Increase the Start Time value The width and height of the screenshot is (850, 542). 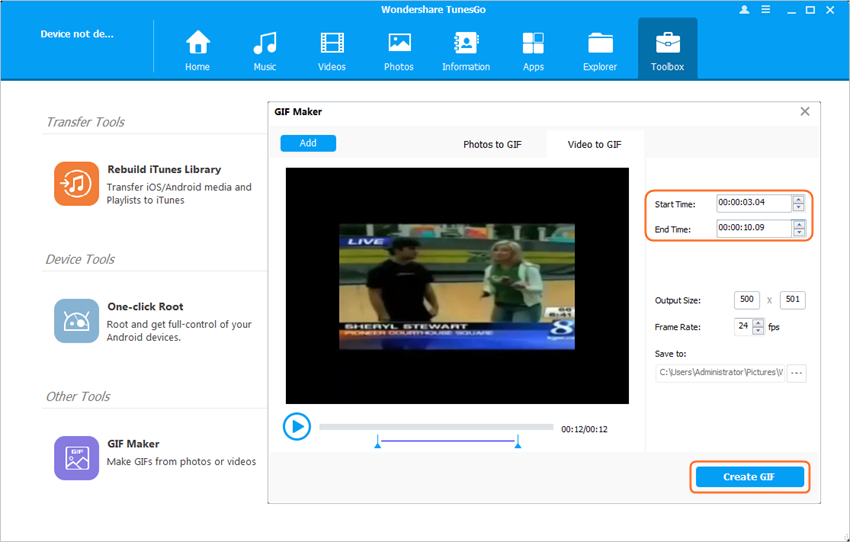[x=798, y=199]
